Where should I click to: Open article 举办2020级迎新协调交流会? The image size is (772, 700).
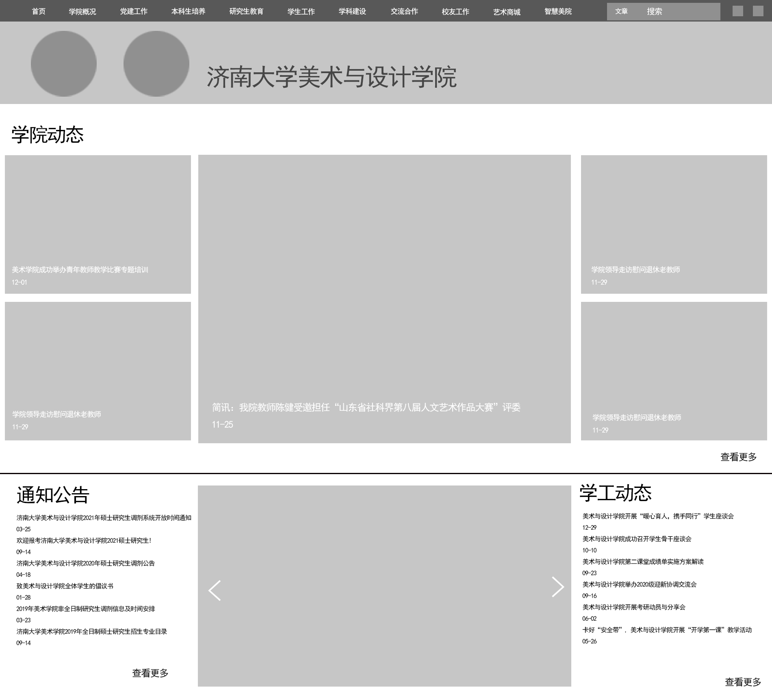tap(639, 584)
